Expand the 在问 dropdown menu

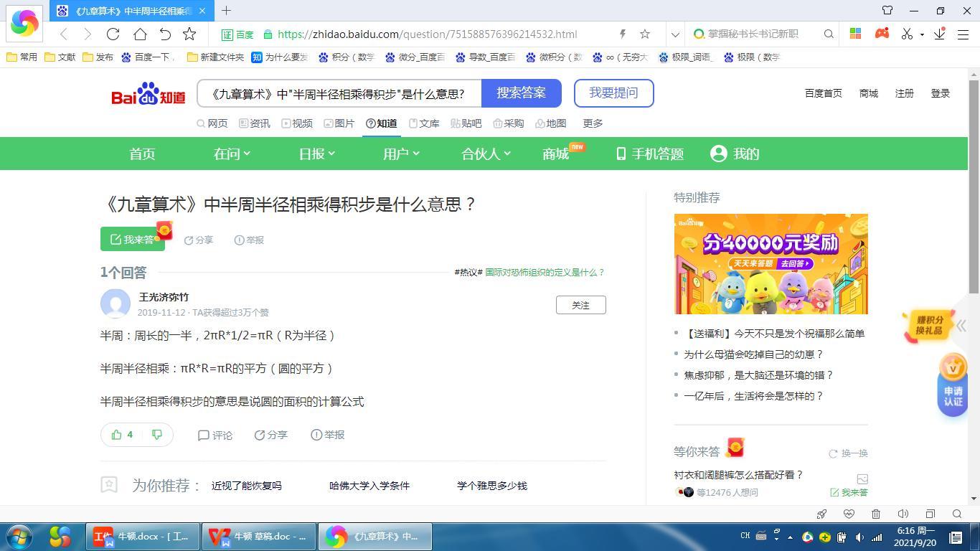click(x=231, y=154)
